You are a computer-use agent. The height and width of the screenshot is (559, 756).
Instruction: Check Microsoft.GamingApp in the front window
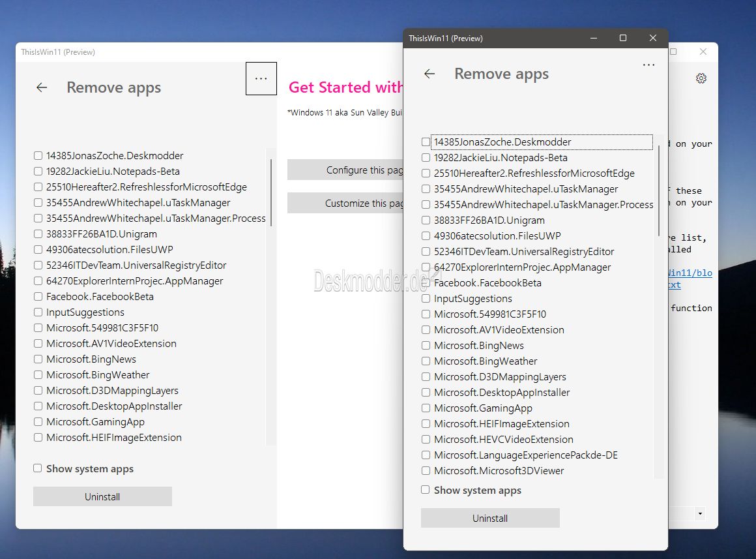pyautogui.click(x=426, y=408)
